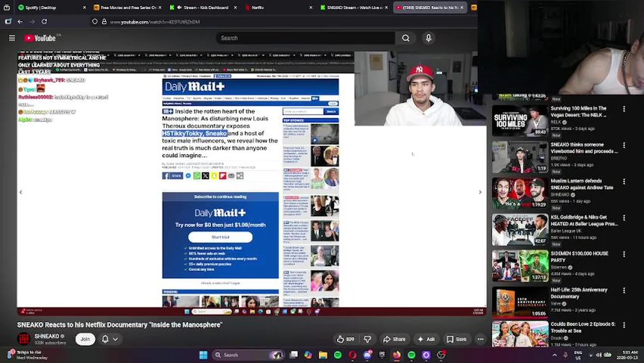Like the video with thumbs-up

tap(345, 339)
